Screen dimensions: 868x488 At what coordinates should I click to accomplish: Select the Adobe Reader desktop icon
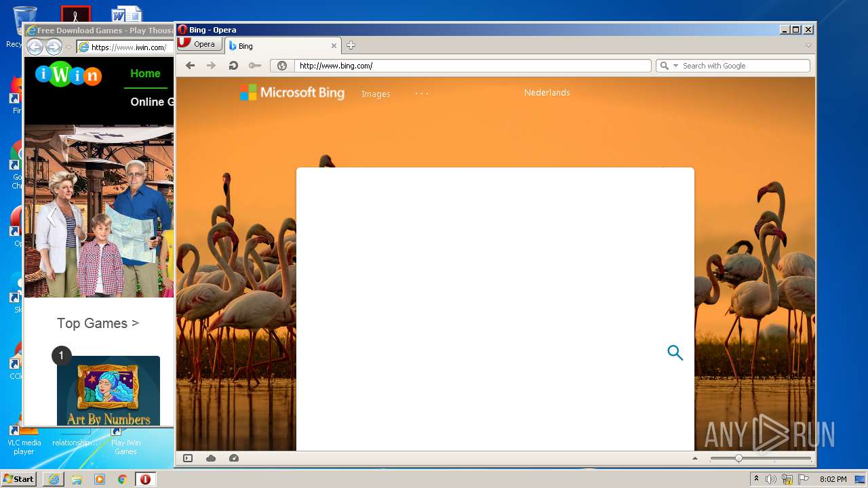(x=75, y=14)
